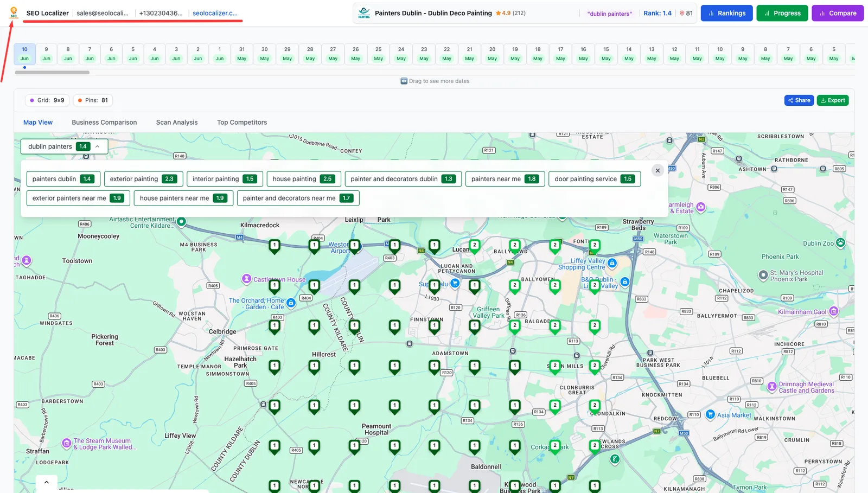868x493 pixels.
Task: Click the 81 pin count indicator in header
Action: (x=686, y=13)
